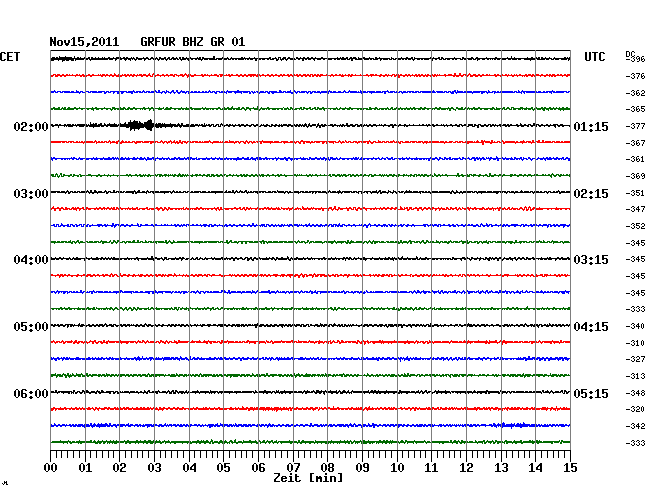Select the 06:00 CET time label
Screen dimensions: 650x494
tap(31, 393)
